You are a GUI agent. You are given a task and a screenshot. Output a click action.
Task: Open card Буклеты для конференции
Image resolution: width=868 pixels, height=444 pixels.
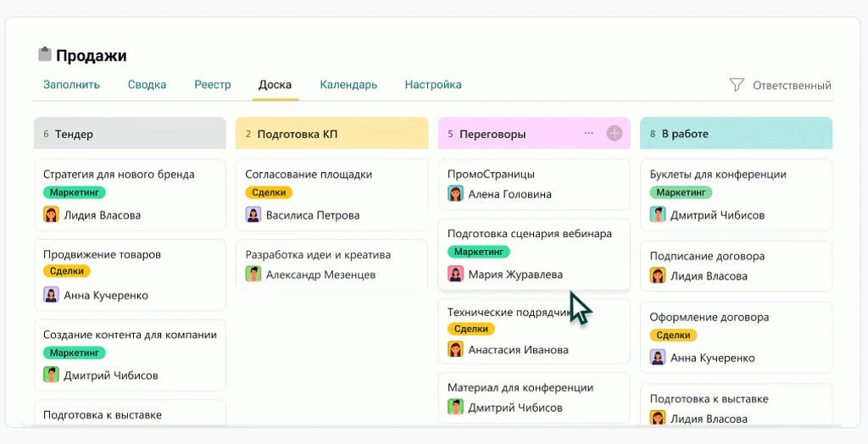pos(737,194)
